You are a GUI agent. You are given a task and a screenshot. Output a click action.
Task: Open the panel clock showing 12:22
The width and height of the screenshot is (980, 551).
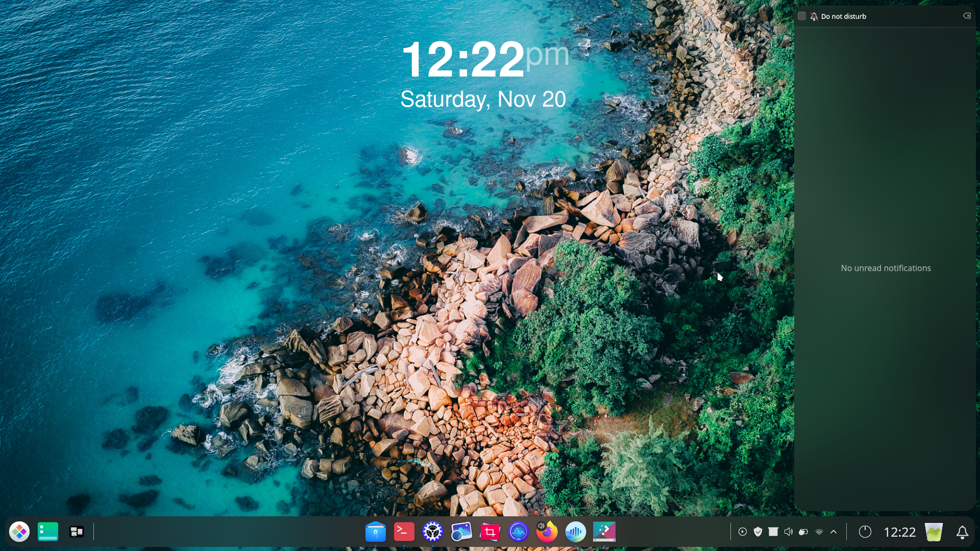click(x=899, y=532)
